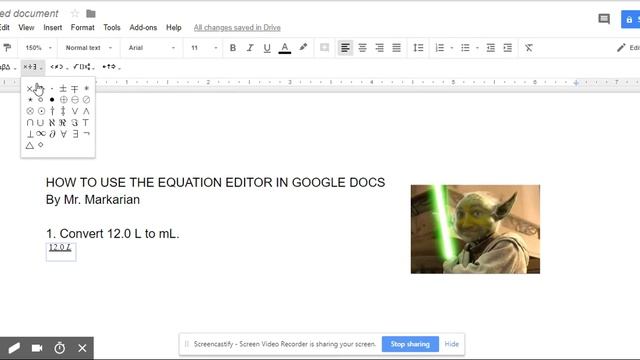Open the font size 11 dropdown
Image resolution: width=640 pixels, height=360 pixels.
pyautogui.click(x=204, y=48)
